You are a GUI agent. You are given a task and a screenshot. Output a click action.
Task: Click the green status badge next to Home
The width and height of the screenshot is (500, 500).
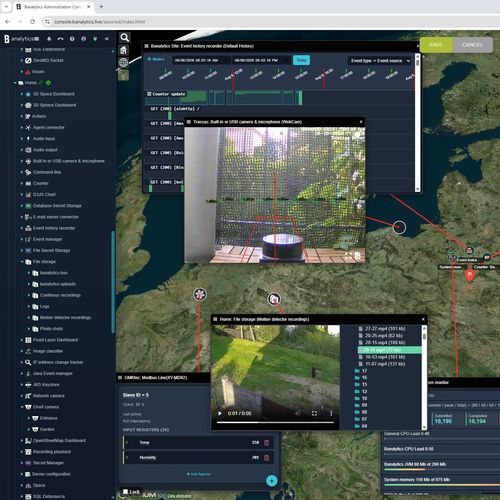[x=48, y=83]
